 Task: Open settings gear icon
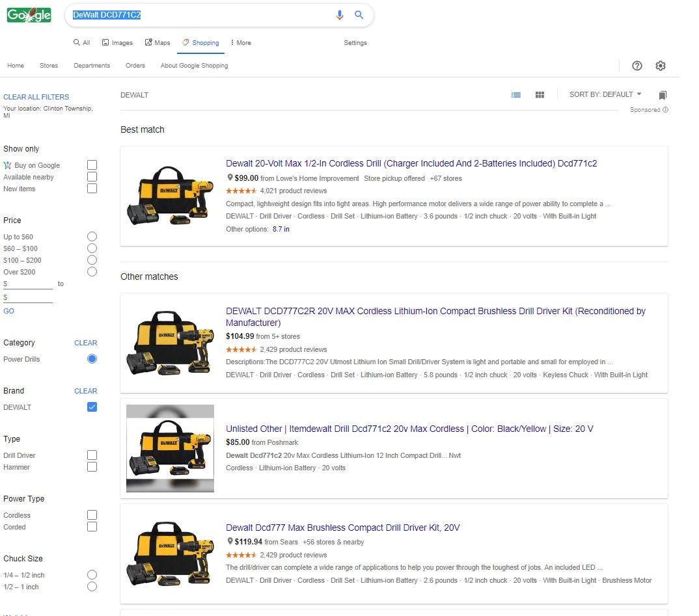pyautogui.click(x=660, y=66)
